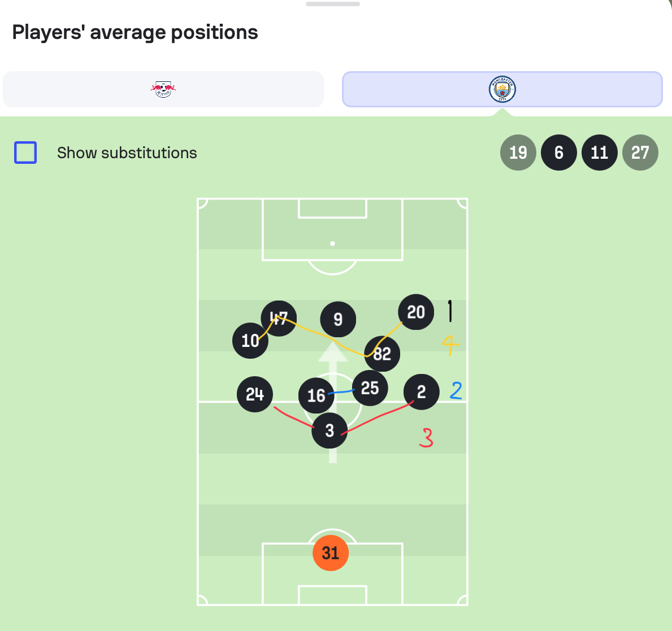Select player marker number 25
Viewport: 672px width, 631px height.
pos(370,388)
